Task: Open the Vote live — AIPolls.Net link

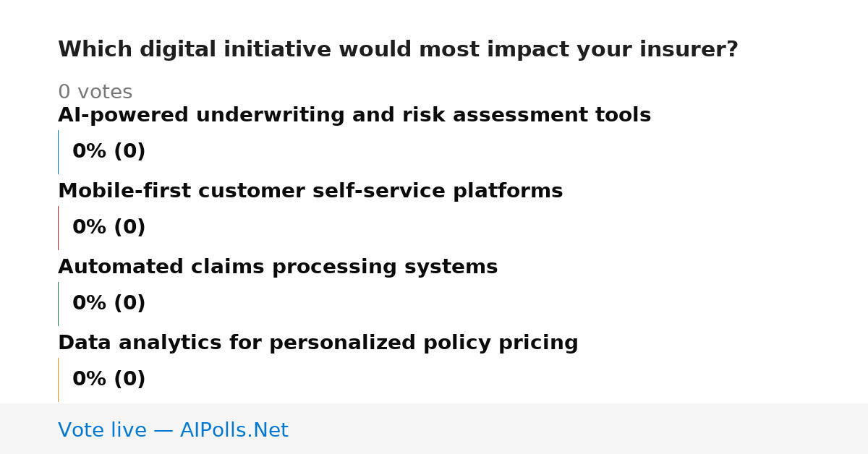Action: pos(173,431)
